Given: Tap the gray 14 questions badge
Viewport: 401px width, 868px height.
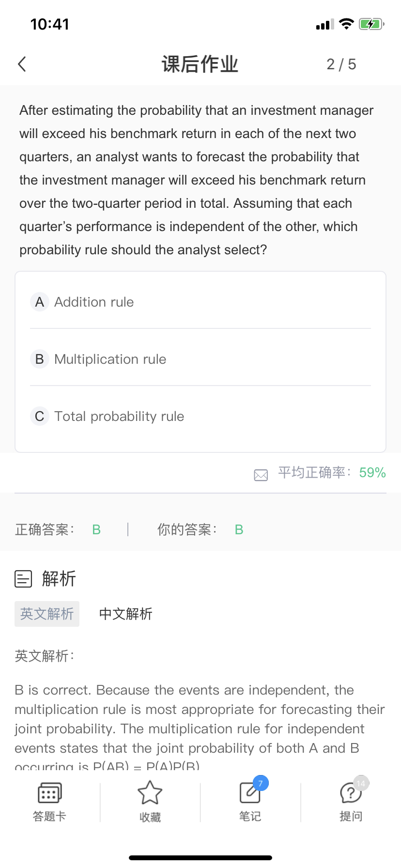Looking at the screenshot, I should 361,783.
